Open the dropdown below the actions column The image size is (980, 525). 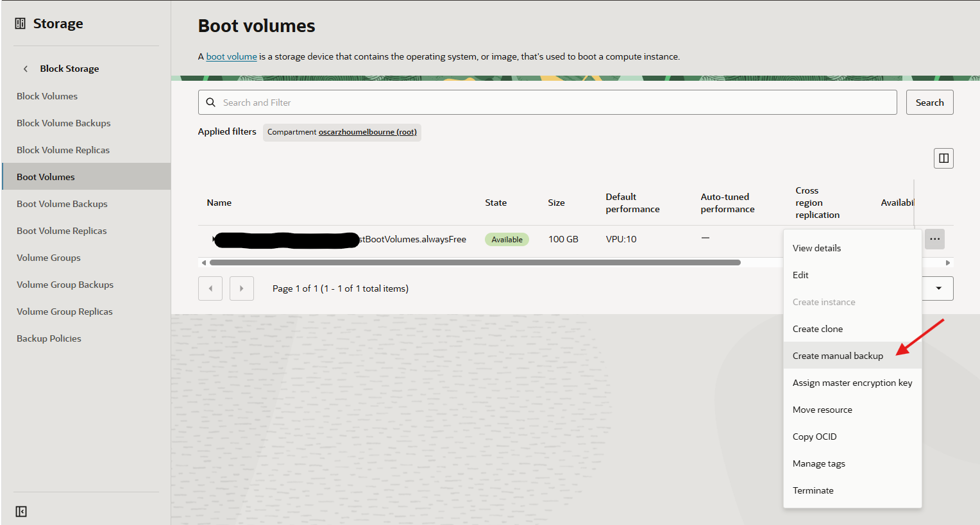[x=938, y=288]
